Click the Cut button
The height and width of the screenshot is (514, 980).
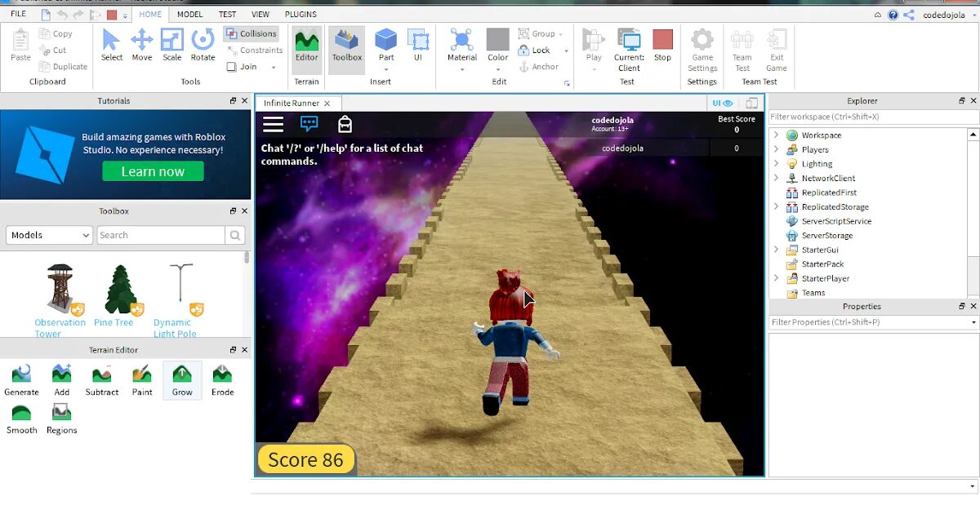(x=53, y=50)
